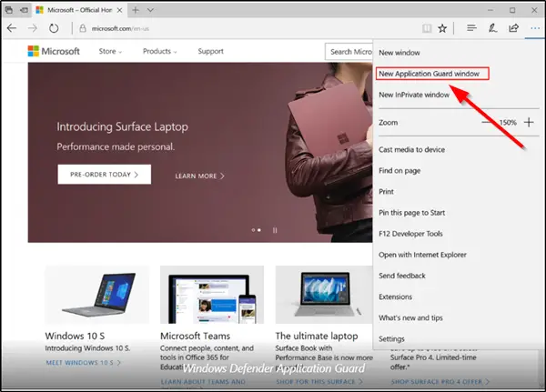Click the Microsoft logo
This screenshot has width=546, height=392.
tap(54, 51)
